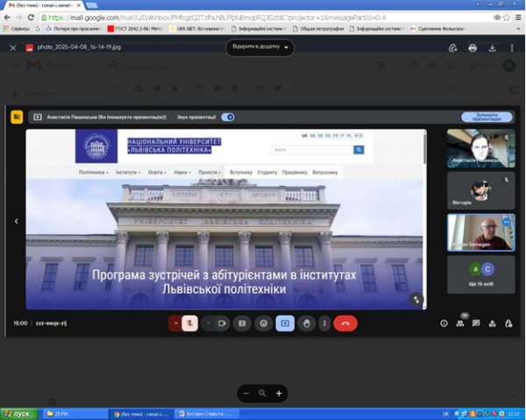Open the meeting details info icon

point(444,324)
